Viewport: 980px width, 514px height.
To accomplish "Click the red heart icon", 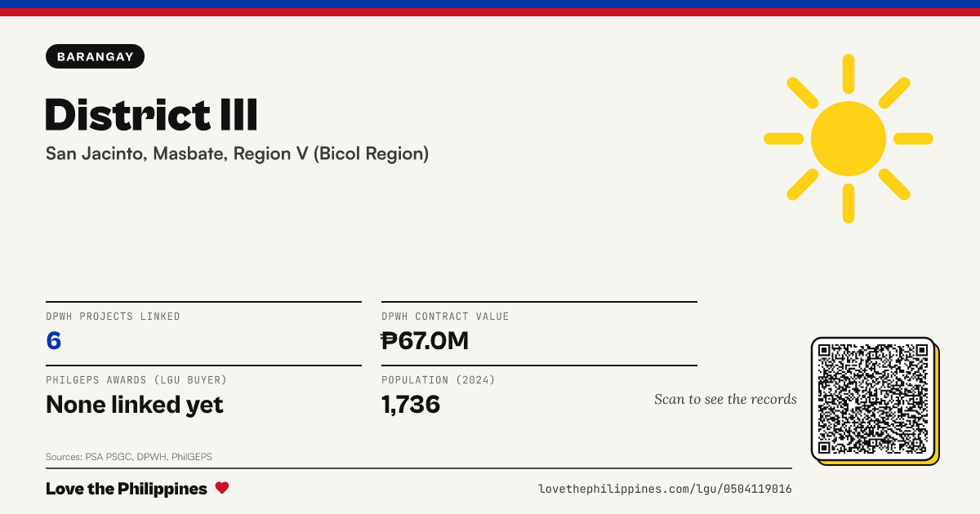I will tap(222, 488).
